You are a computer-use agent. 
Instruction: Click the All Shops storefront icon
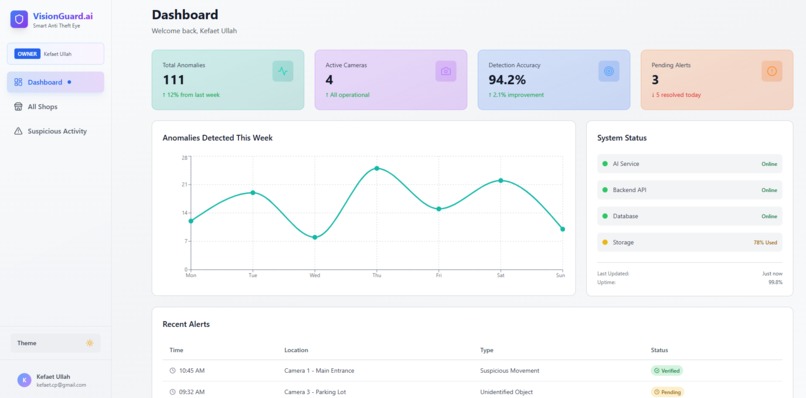[19, 107]
